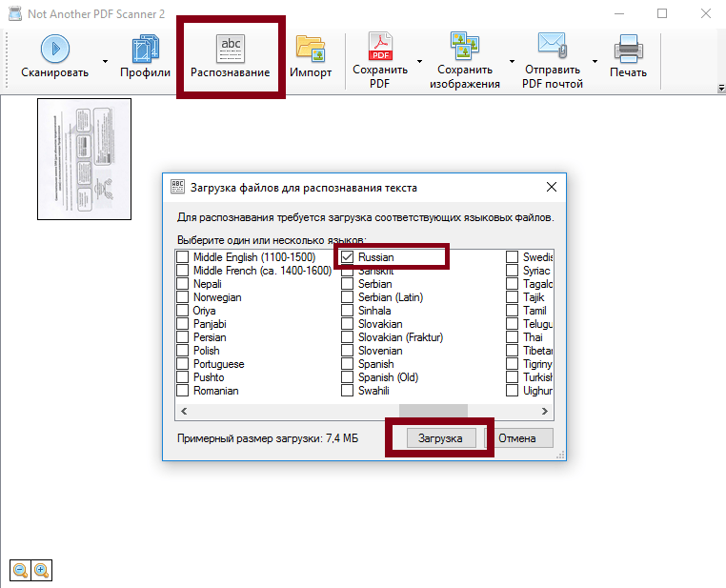
Task: Enable the Nepali language checkbox
Action: coord(182,284)
